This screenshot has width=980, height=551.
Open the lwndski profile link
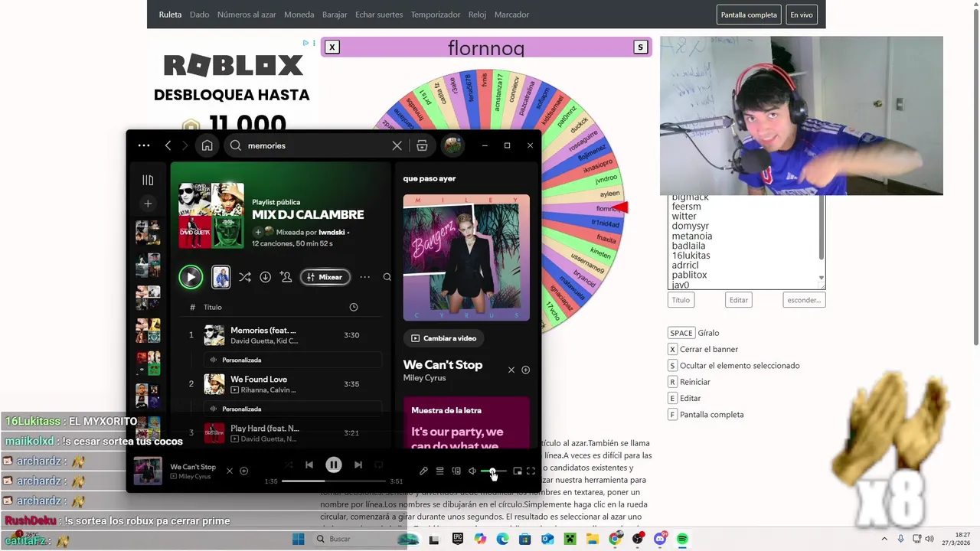(x=332, y=232)
